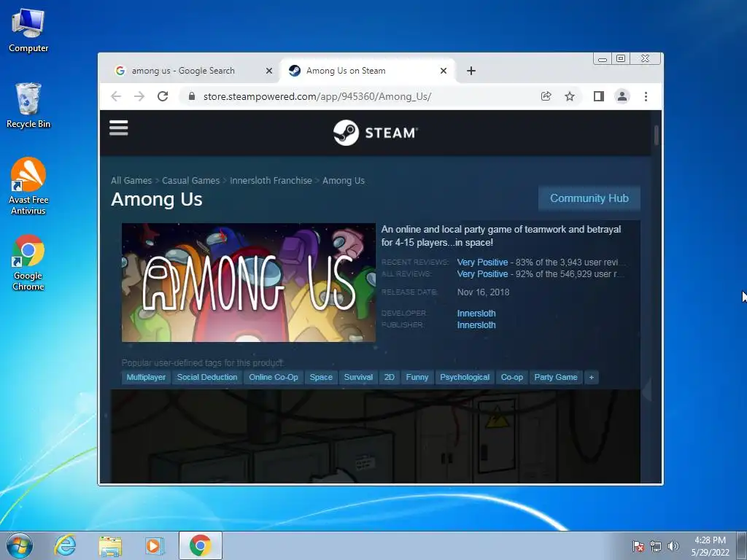
Task: Open a new Chrome tab
Action: 471,71
